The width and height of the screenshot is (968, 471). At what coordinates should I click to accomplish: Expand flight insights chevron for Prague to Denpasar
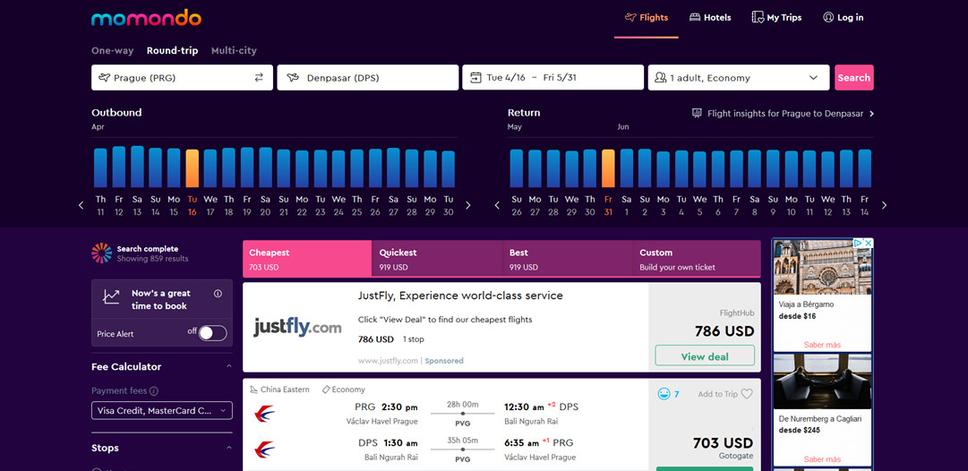click(872, 114)
